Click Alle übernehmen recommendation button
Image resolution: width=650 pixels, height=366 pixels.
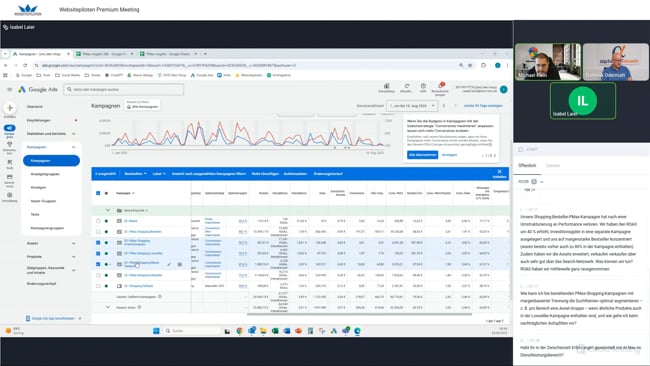422,155
